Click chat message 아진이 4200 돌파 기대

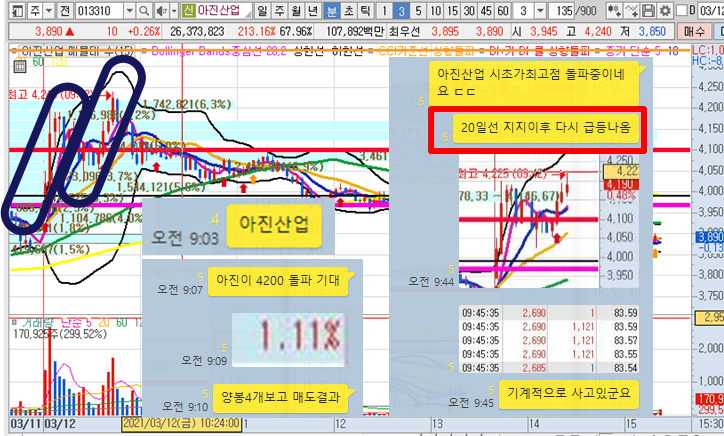pyautogui.click(x=278, y=280)
